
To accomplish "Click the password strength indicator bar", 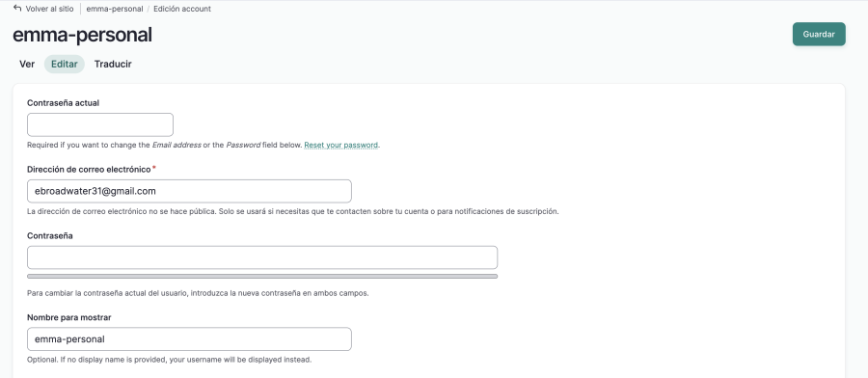I will 262,276.
